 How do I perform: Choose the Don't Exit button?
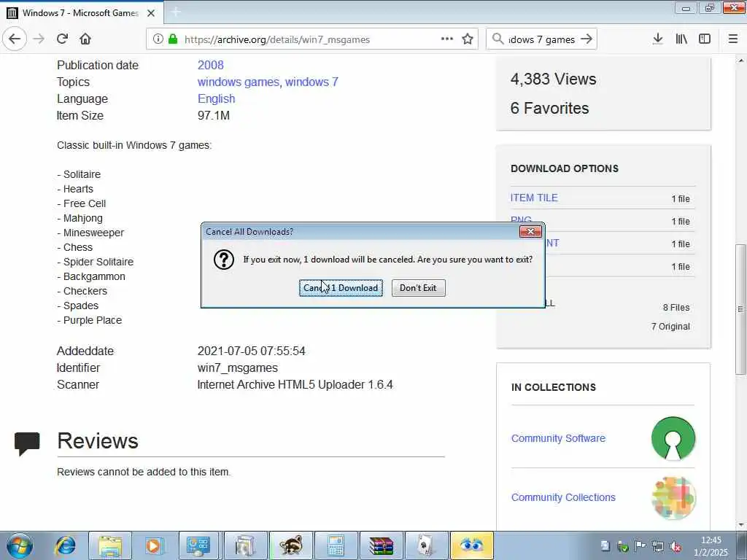click(418, 288)
